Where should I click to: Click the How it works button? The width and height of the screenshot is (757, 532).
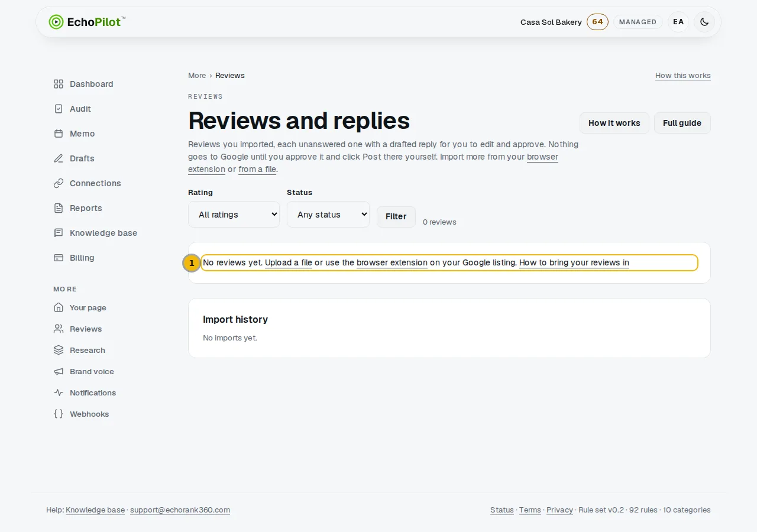(614, 123)
